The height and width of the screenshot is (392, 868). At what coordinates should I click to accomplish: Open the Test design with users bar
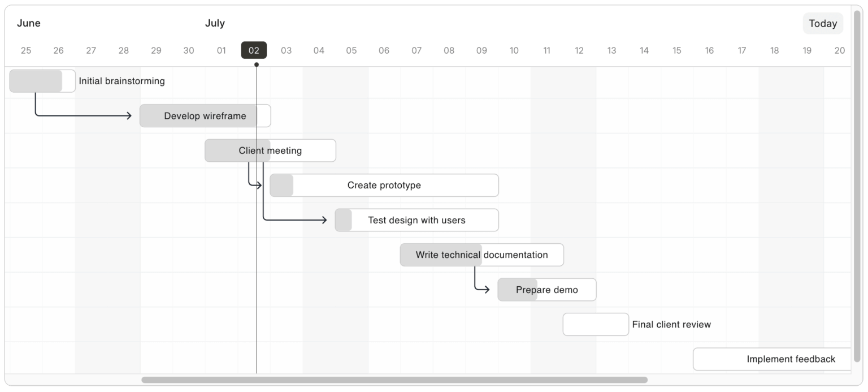pos(417,220)
